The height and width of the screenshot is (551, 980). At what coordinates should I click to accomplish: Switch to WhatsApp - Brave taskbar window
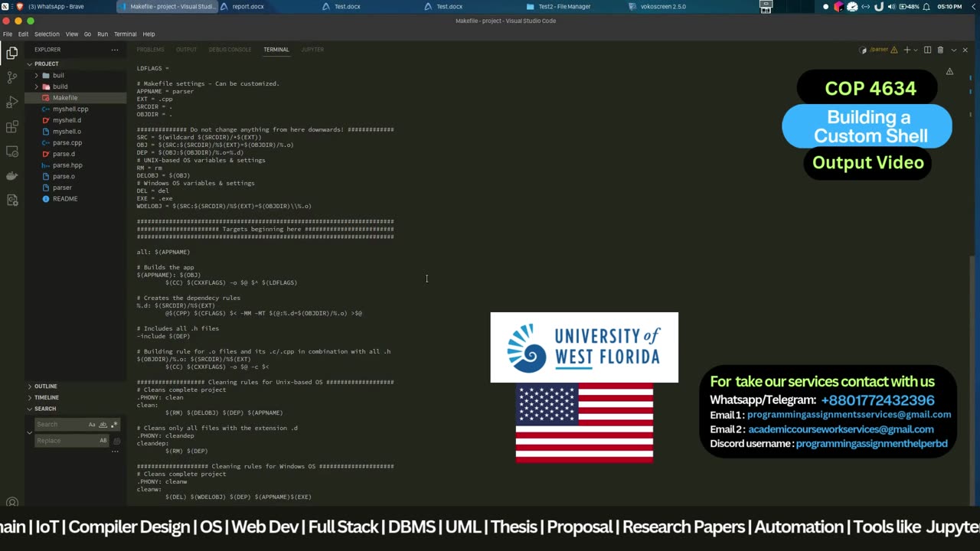[x=57, y=6]
